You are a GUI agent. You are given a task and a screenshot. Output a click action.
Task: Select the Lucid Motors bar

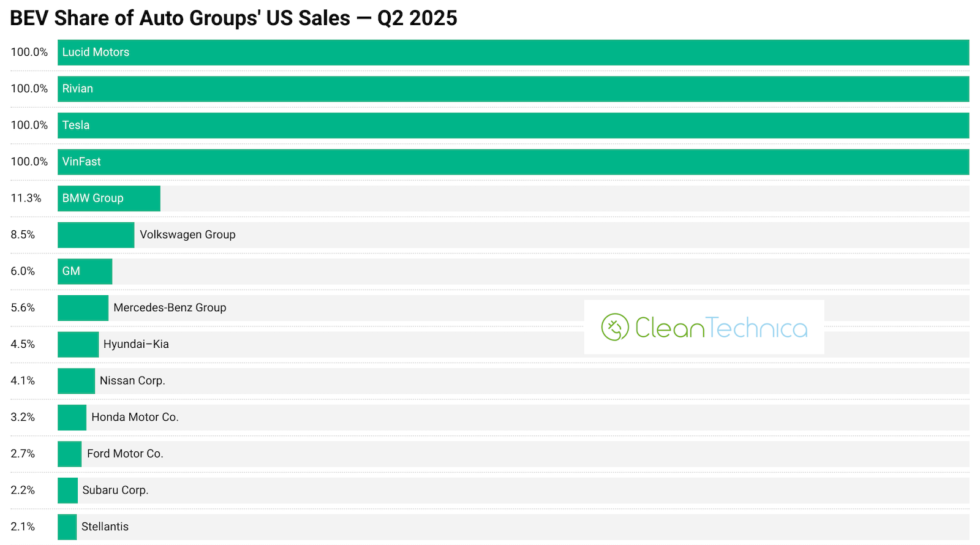coord(513,53)
